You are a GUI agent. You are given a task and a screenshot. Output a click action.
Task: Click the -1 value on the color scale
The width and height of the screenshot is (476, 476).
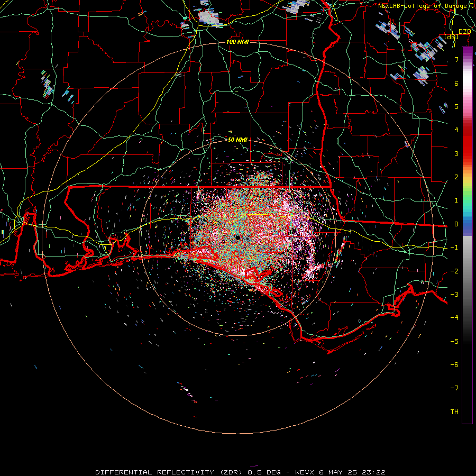(454, 248)
